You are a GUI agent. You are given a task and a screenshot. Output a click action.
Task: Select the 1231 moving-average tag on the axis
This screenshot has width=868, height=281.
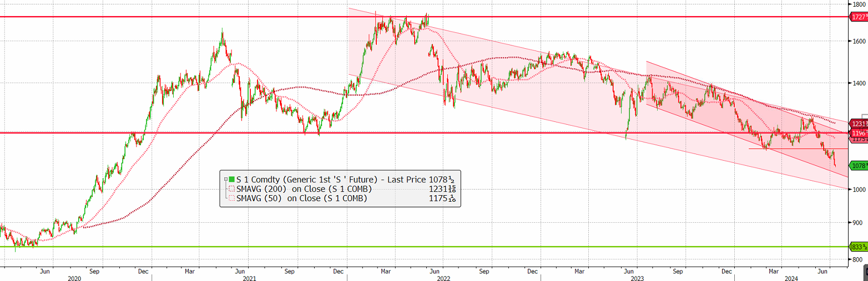pos(859,124)
